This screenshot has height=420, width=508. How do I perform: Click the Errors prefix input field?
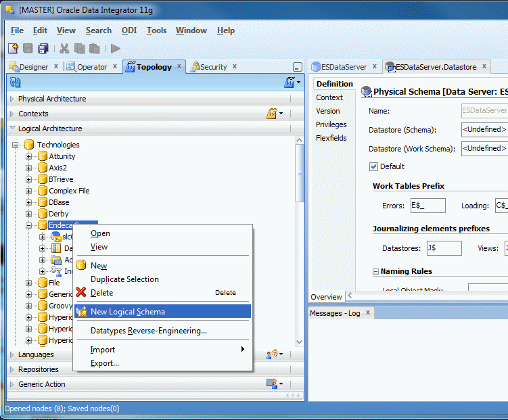(x=428, y=206)
